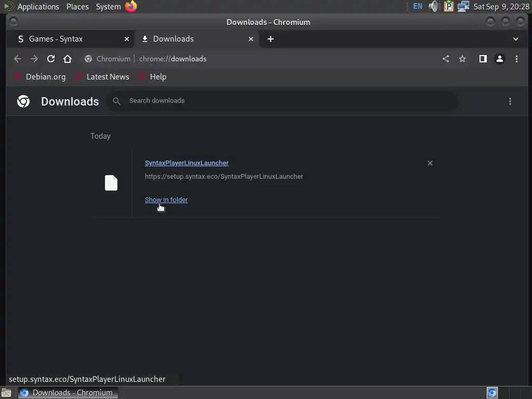Open the Downloads page more-actions menu
The image size is (532, 399).
coord(510,101)
